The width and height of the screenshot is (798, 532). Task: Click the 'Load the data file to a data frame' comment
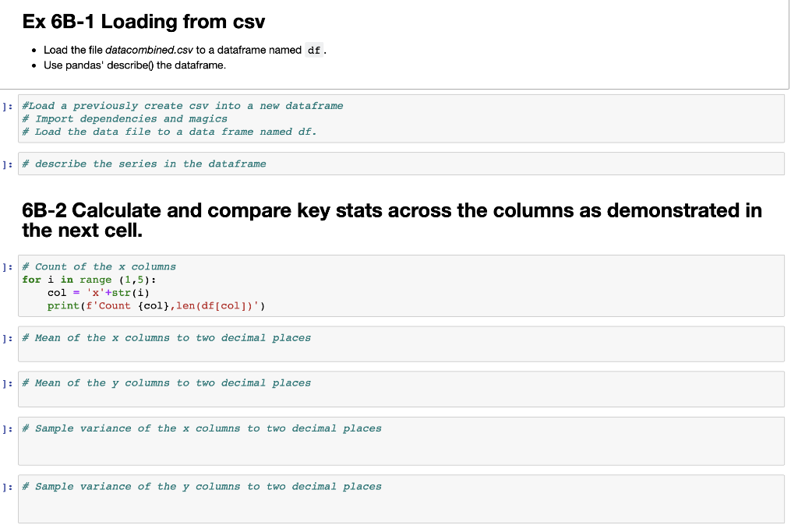pos(169,132)
